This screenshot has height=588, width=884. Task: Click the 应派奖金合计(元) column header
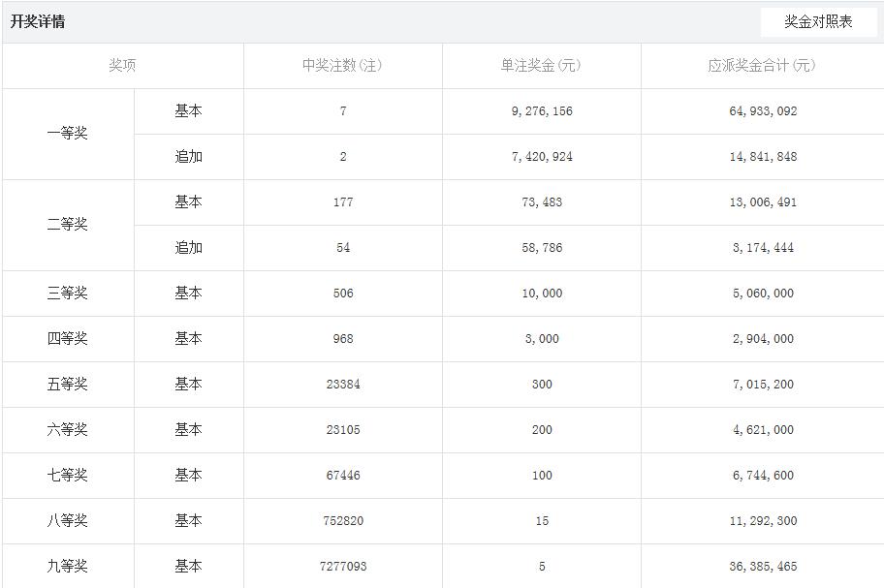[x=762, y=65]
